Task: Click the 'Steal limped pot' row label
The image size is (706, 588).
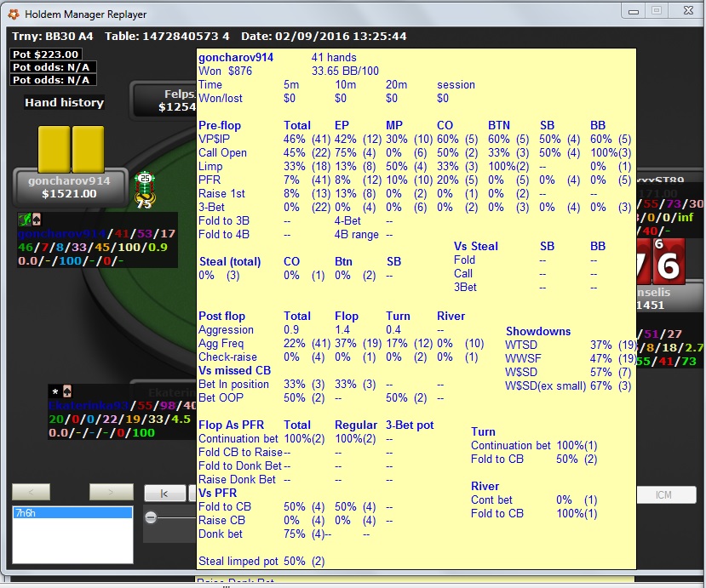Action: (x=238, y=562)
